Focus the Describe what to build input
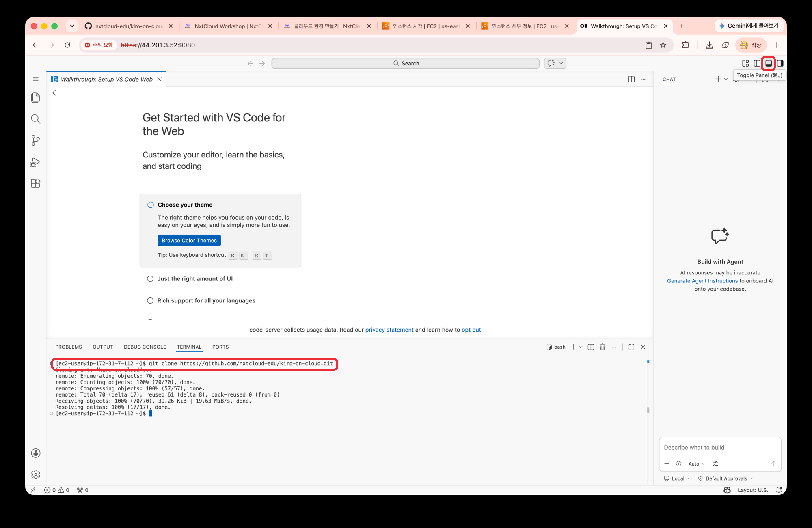Screen dimensions: 812x528 click(720, 448)
